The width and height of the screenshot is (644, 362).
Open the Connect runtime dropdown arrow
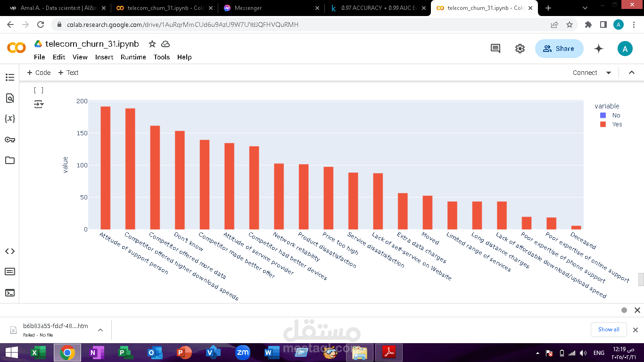pos(609,73)
